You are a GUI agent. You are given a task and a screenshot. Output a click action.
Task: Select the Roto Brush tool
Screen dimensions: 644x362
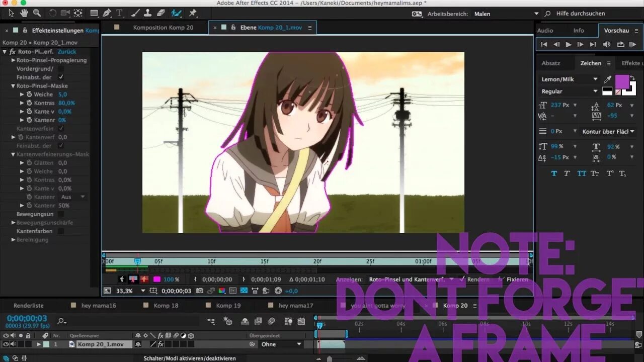[177, 13]
